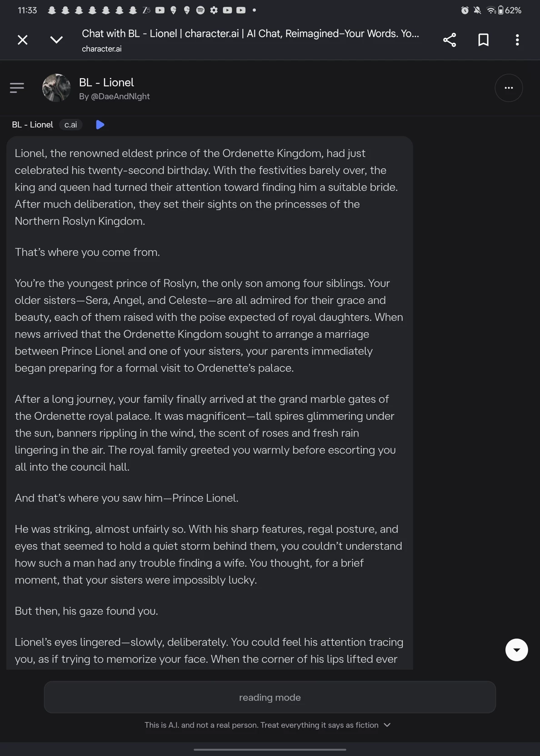Tap the battery 62% indicator
The width and height of the screenshot is (540, 756).
(x=509, y=10)
